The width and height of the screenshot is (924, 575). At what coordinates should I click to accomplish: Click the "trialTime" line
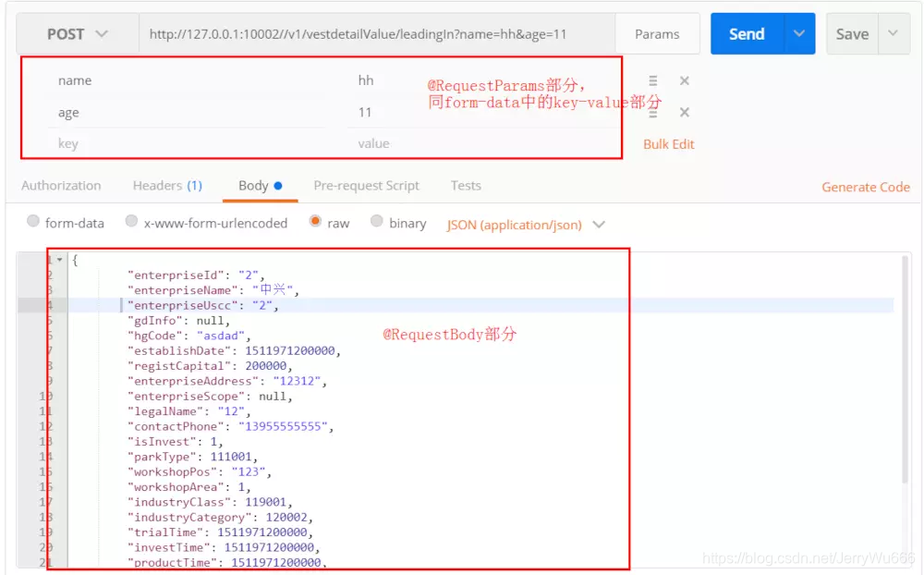tap(221, 533)
